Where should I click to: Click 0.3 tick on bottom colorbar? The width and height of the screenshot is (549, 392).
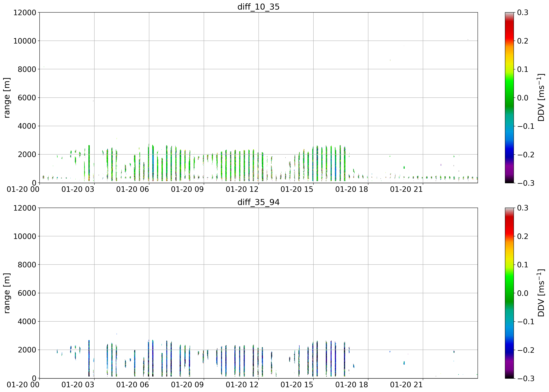click(523, 208)
